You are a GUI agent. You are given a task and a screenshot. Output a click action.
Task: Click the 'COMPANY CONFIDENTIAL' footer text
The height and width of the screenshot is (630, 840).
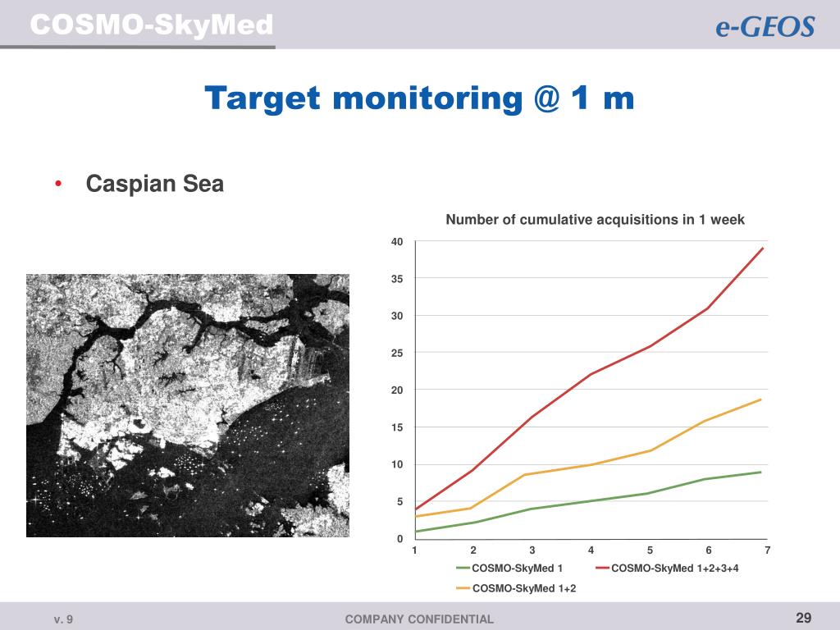tap(419, 619)
